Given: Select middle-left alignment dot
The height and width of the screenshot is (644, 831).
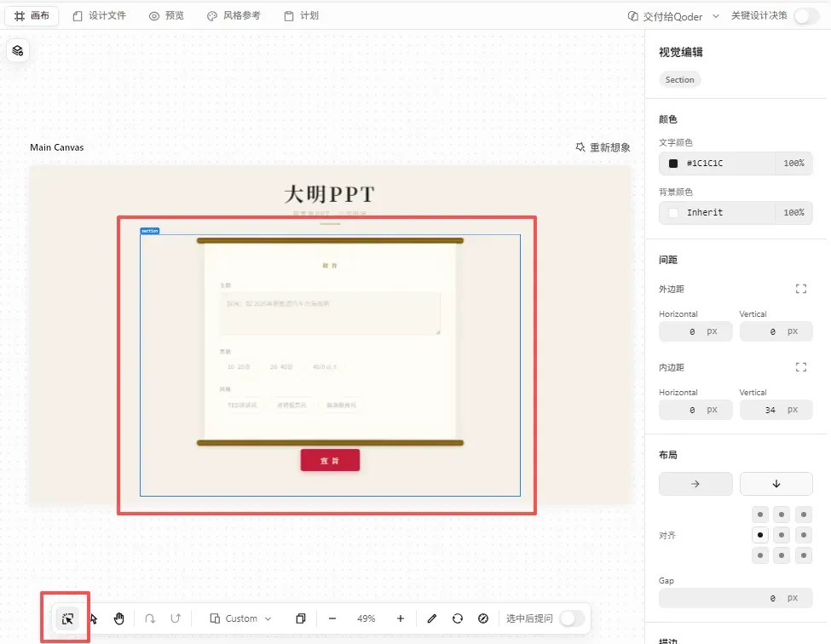Looking at the screenshot, I should coord(760,535).
